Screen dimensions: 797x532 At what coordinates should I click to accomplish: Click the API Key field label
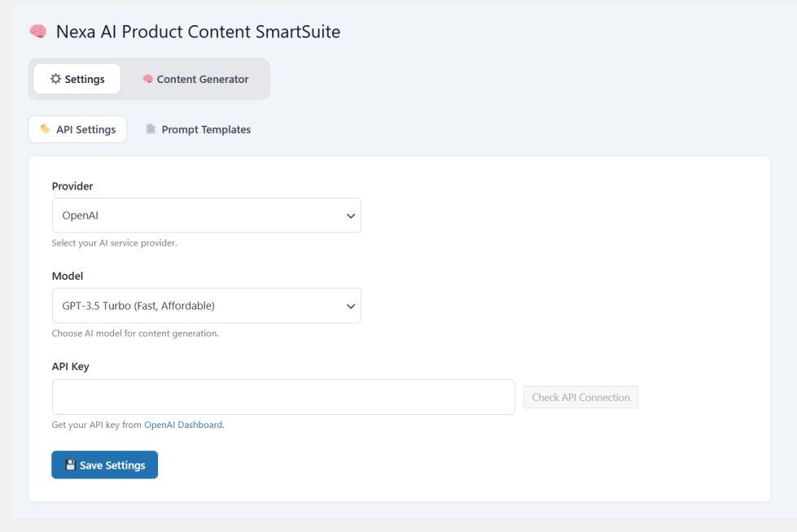click(x=70, y=366)
